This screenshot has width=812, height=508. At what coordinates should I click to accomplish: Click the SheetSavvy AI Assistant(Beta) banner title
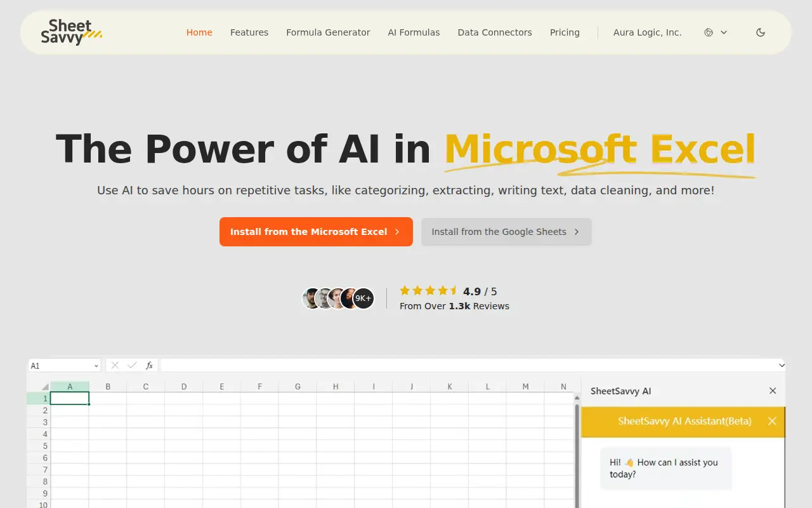(x=684, y=421)
